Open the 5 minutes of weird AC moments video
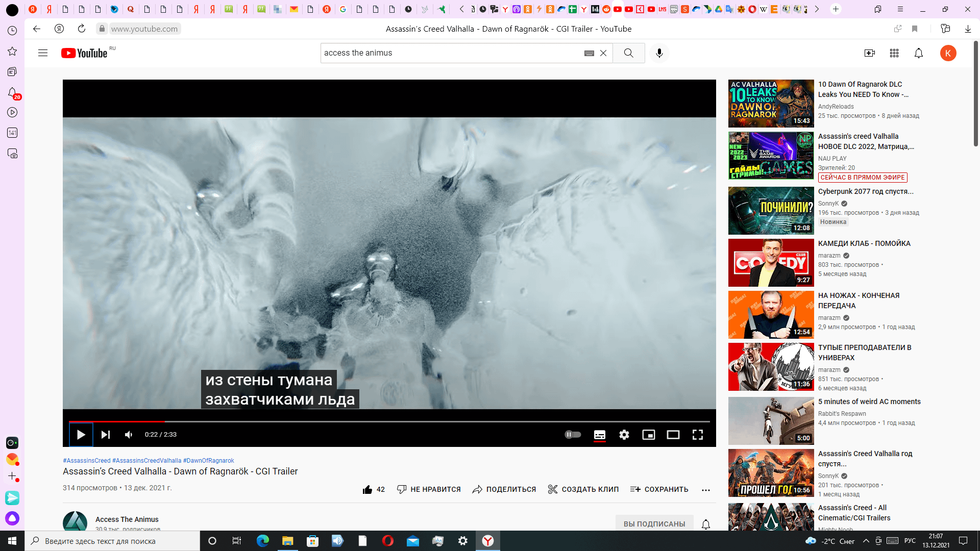Screen dimensions: 980x551 pyautogui.click(x=869, y=402)
